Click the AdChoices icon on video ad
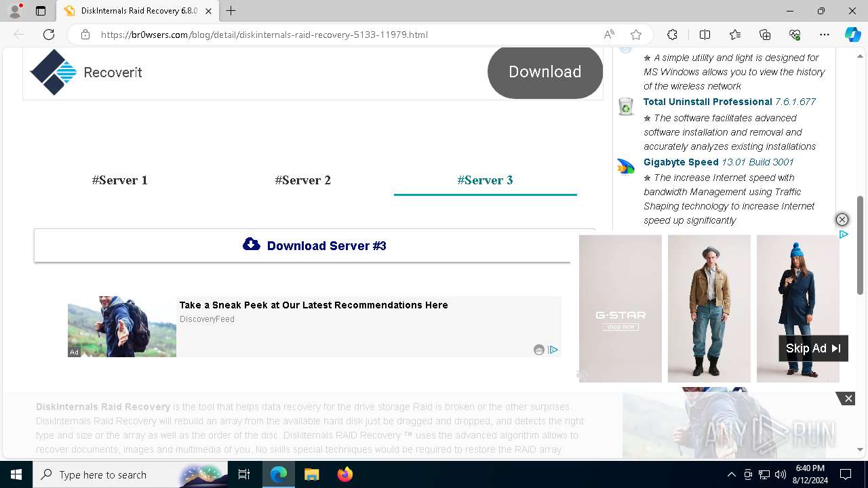868x488 pixels. (844, 235)
